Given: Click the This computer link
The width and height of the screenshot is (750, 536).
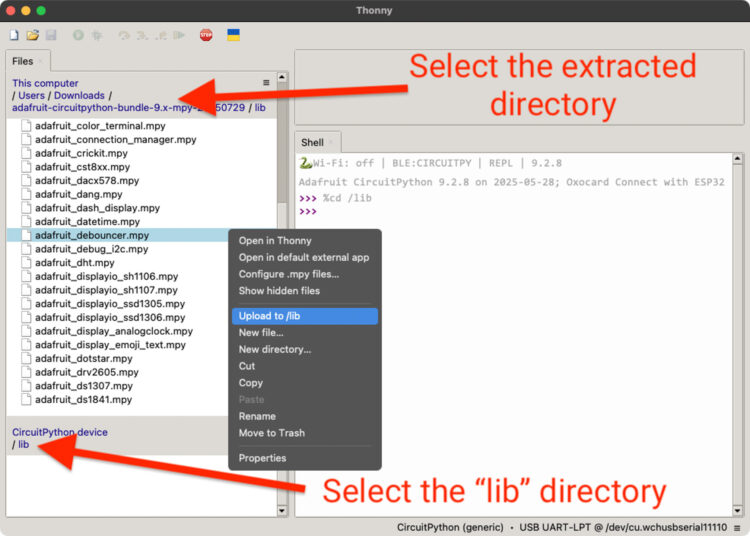Looking at the screenshot, I should click(45, 83).
